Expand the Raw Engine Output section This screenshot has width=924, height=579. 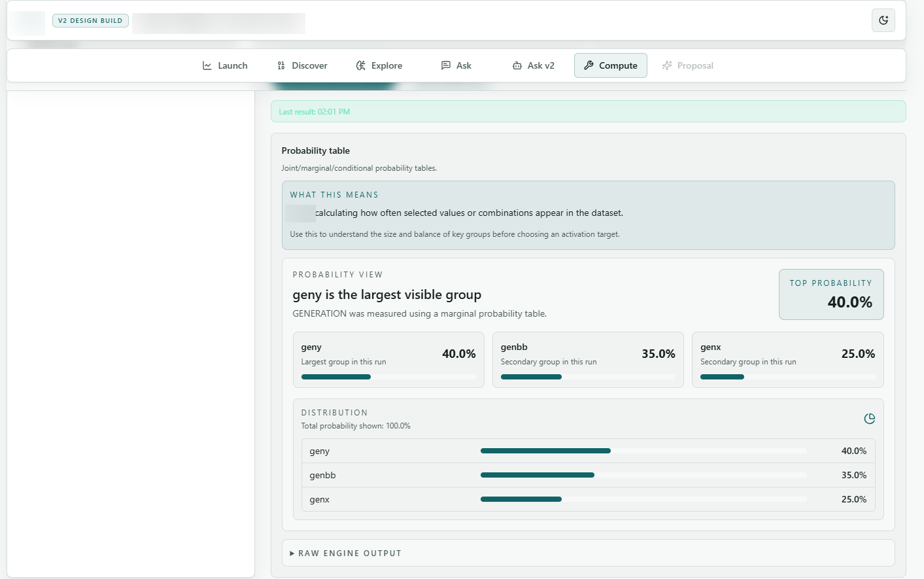click(x=589, y=553)
